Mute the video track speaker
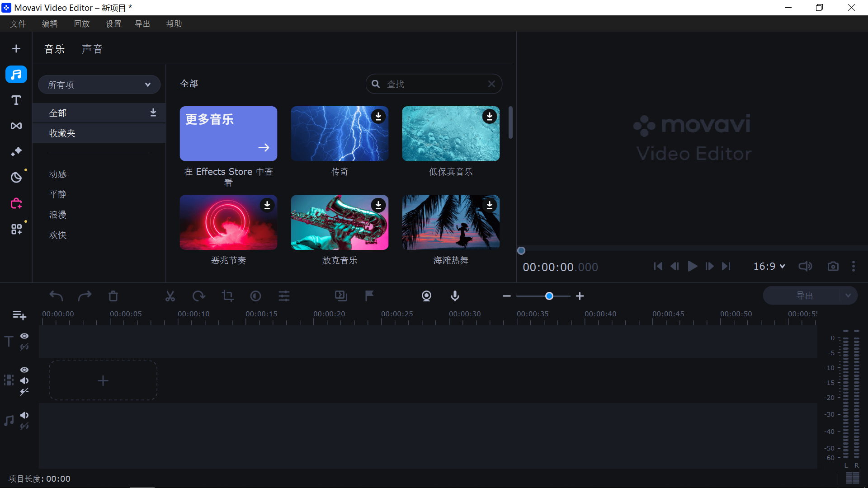The width and height of the screenshot is (868, 488). pos(24,381)
